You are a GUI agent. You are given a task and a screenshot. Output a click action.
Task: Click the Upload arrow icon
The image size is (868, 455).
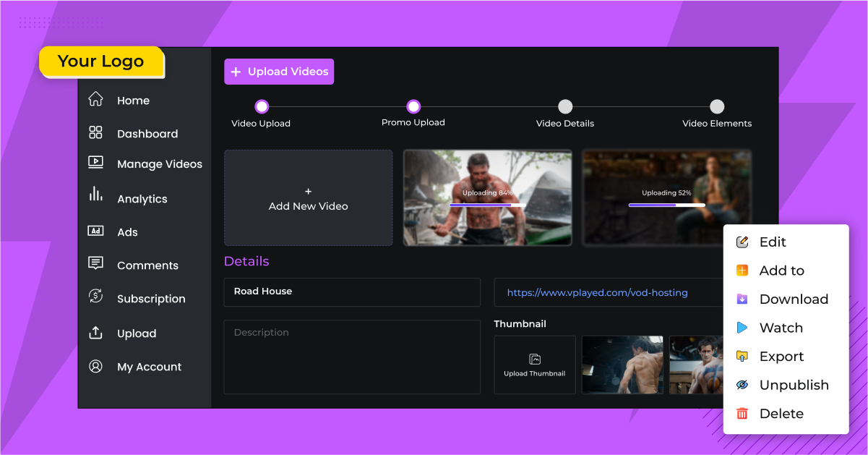(x=95, y=333)
